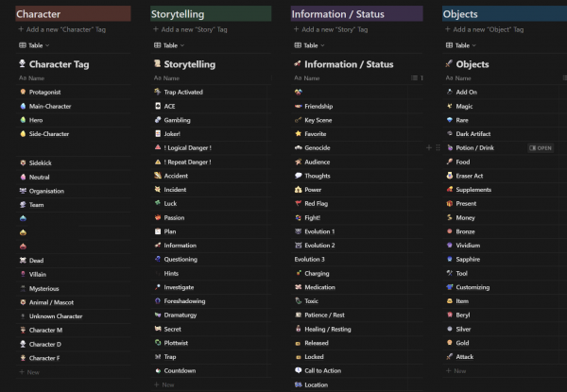Click the potion icon beside Potion / Drink
567x392 pixels.
pyautogui.click(x=448, y=148)
